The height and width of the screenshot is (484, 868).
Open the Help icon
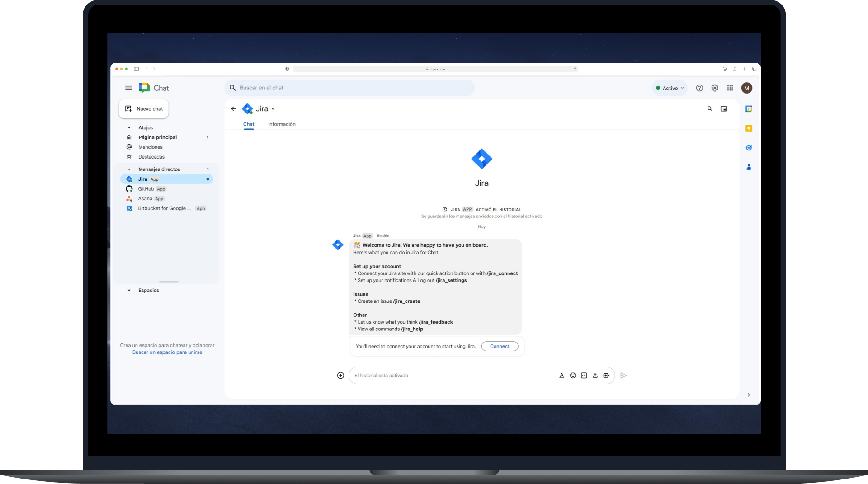point(699,88)
